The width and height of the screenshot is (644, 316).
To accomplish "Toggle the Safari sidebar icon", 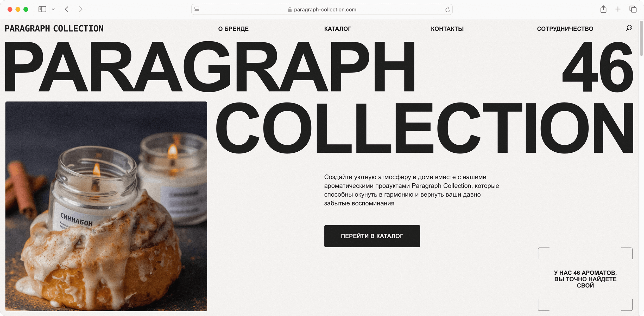I will pyautogui.click(x=42, y=9).
